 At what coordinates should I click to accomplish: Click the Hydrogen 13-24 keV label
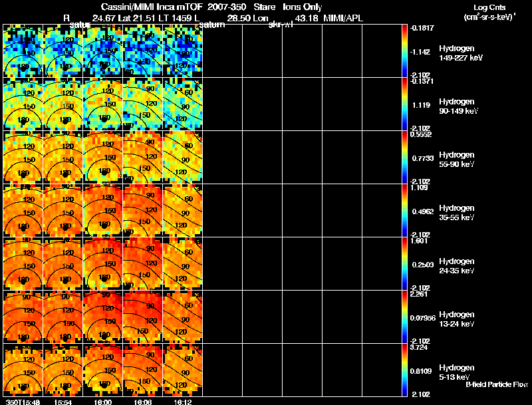tap(456, 319)
